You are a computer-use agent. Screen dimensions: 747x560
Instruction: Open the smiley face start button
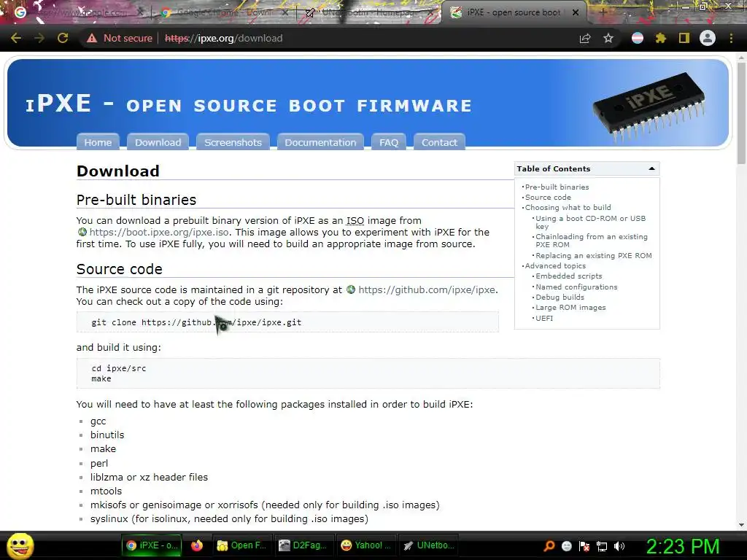click(20, 545)
